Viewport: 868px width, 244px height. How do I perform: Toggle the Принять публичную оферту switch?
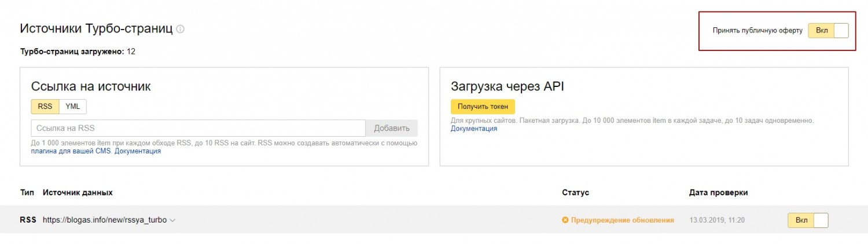[x=828, y=31]
